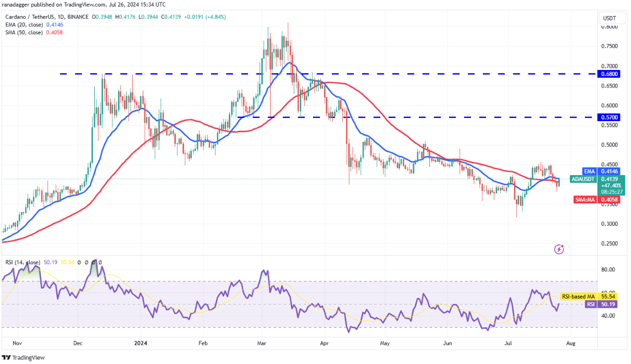
Task: Click the red SMA:MA 0.4058 price tag
Action: click(x=597, y=199)
